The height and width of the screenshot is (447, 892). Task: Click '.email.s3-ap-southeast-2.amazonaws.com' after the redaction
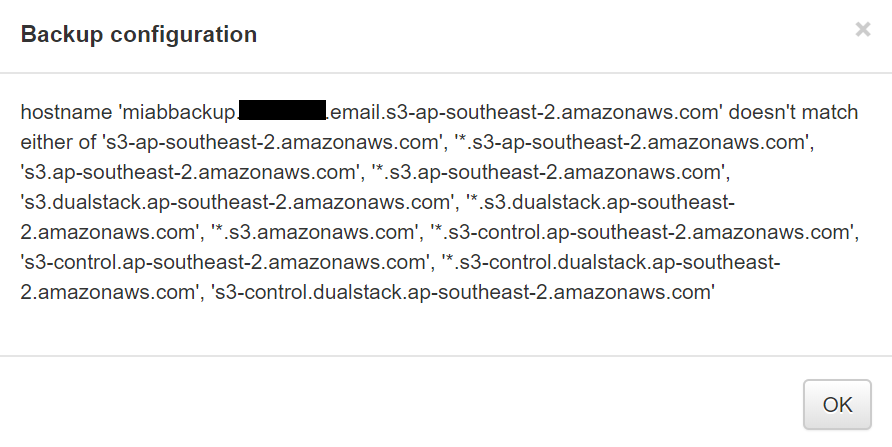point(523,112)
